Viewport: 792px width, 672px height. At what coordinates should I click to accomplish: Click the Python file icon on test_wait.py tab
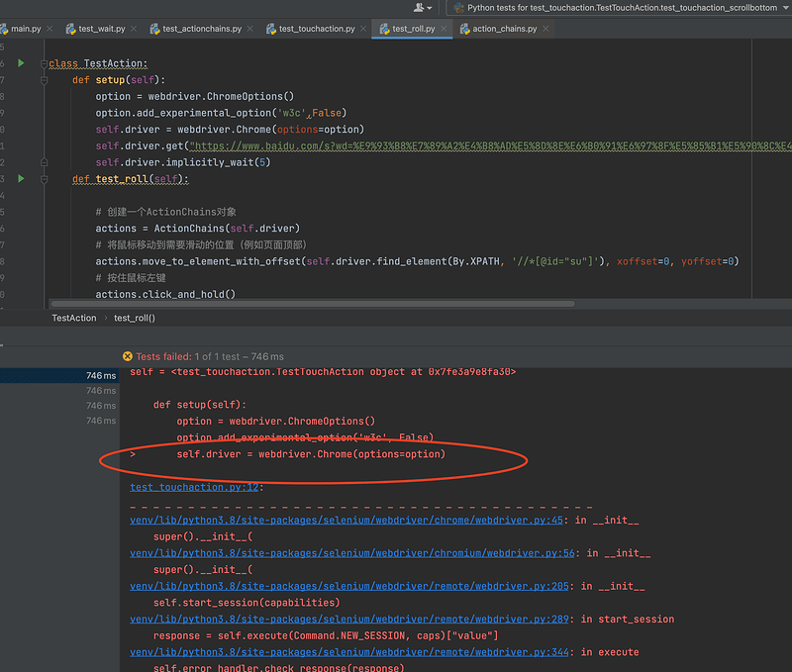click(70, 29)
